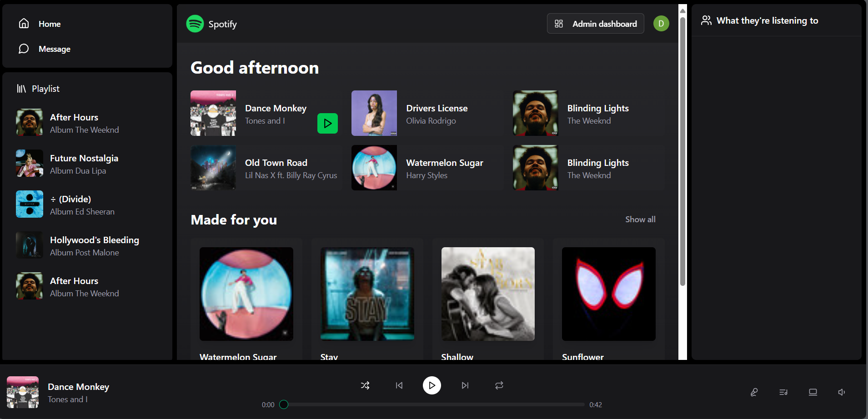The image size is (868, 419).
Task: Select the Dance Monkey quick-pick title
Action: point(276,108)
